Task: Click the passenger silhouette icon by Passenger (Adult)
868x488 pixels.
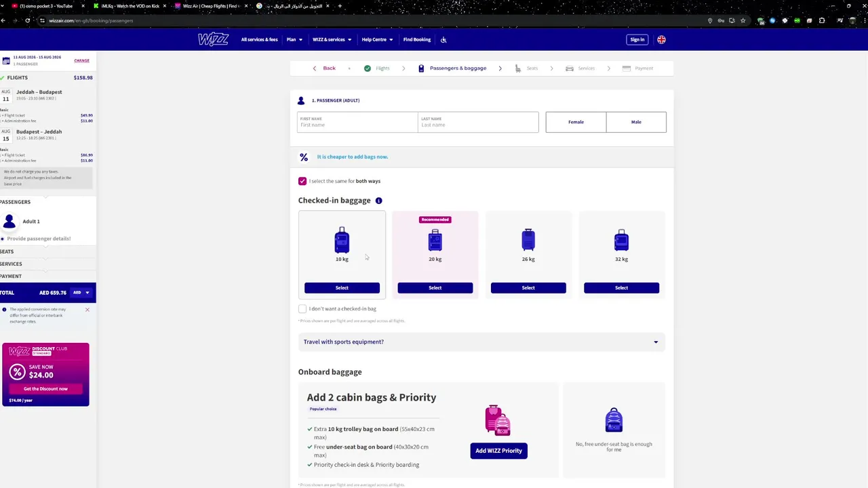Action: click(x=301, y=100)
